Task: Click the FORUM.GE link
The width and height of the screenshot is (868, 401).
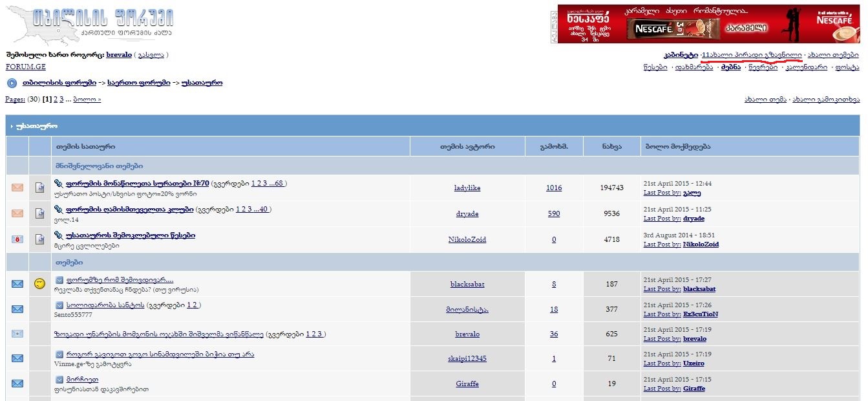Action: pyautogui.click(x=25, y=67)
